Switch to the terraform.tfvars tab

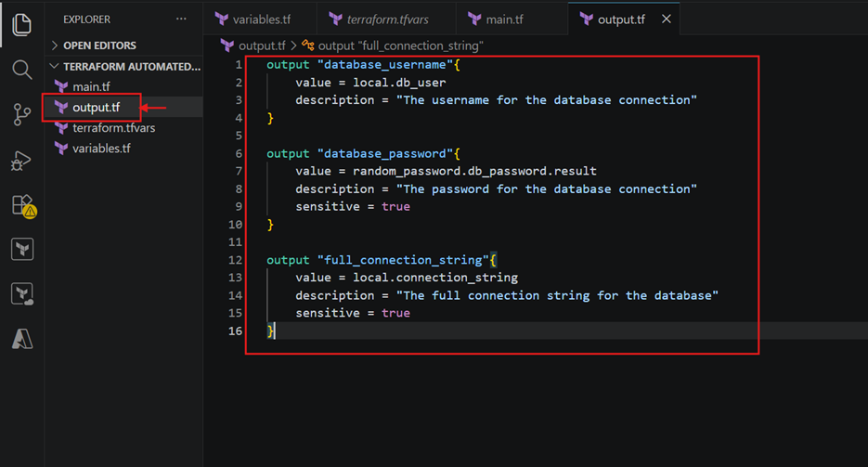tap(386, 19)
